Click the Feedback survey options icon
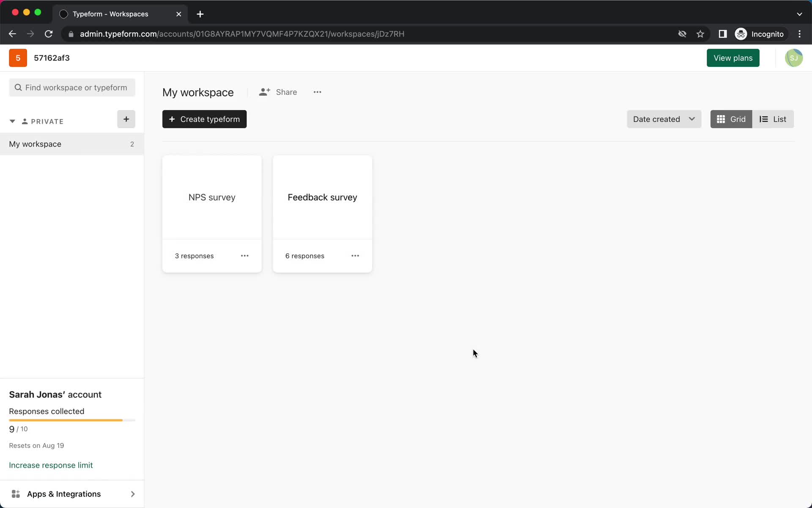The height and width of the screenshot is (508, 812). tap(355, 256)
